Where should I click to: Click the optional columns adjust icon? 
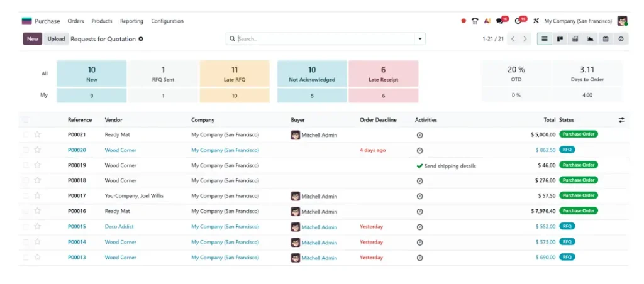pos(621,120)
